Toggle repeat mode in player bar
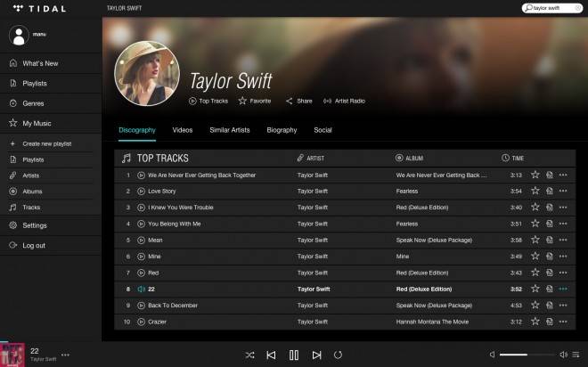Viewport: 588px width, 367px height. (338, 355)
